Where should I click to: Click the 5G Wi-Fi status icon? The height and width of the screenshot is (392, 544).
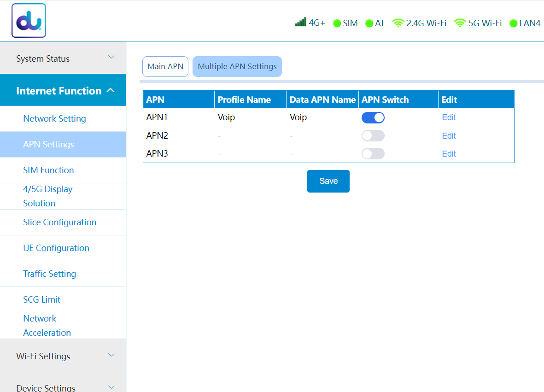[x=460, y=23]
